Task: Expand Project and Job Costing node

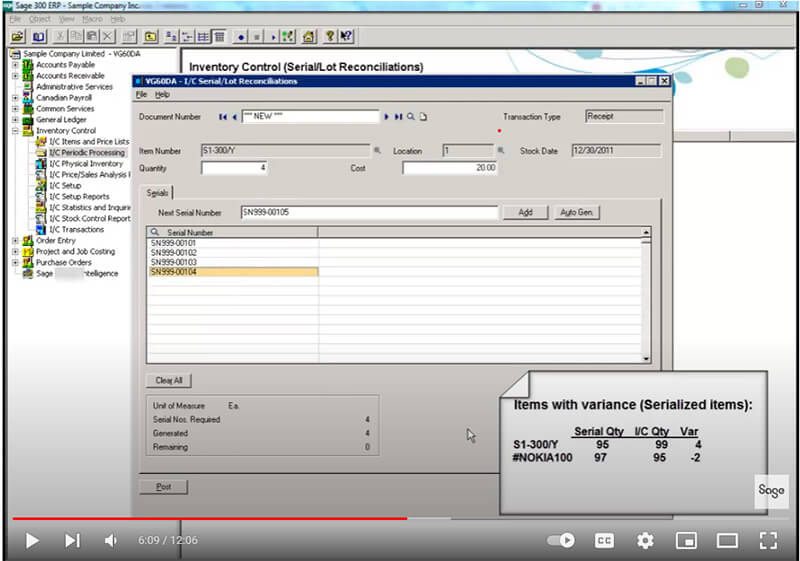Action: pos(15,251)
